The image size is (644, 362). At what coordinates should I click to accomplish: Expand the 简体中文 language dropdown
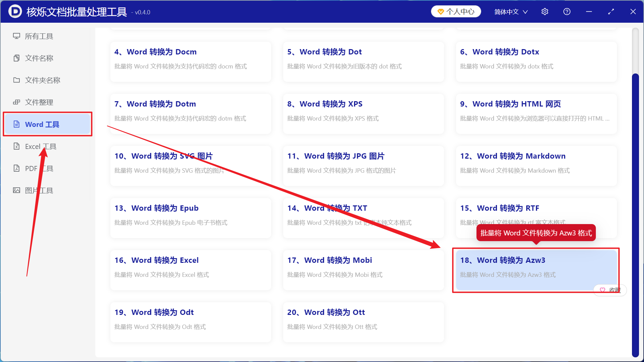point(511,12)
